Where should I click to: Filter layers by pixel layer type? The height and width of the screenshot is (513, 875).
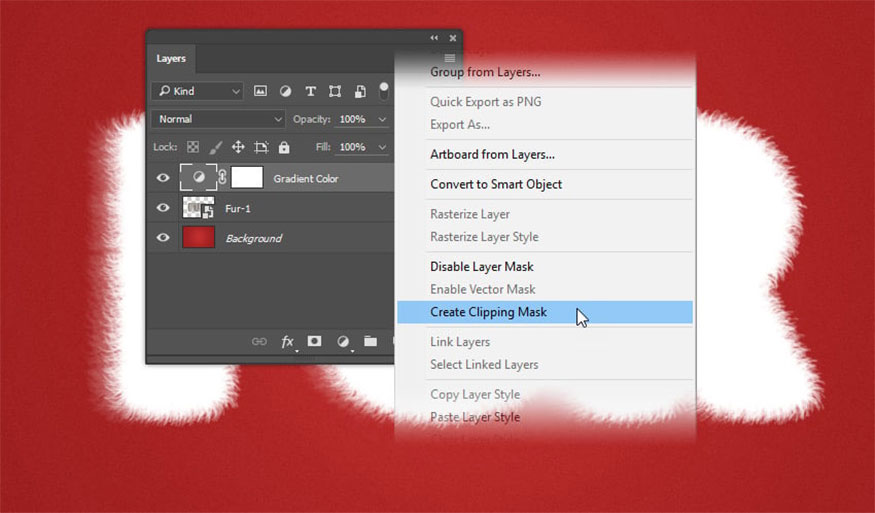[260, 91]
